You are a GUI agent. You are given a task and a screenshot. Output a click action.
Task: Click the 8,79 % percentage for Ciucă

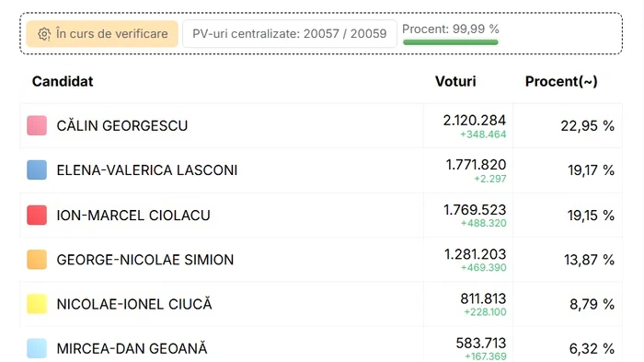(x=592, y=304)
